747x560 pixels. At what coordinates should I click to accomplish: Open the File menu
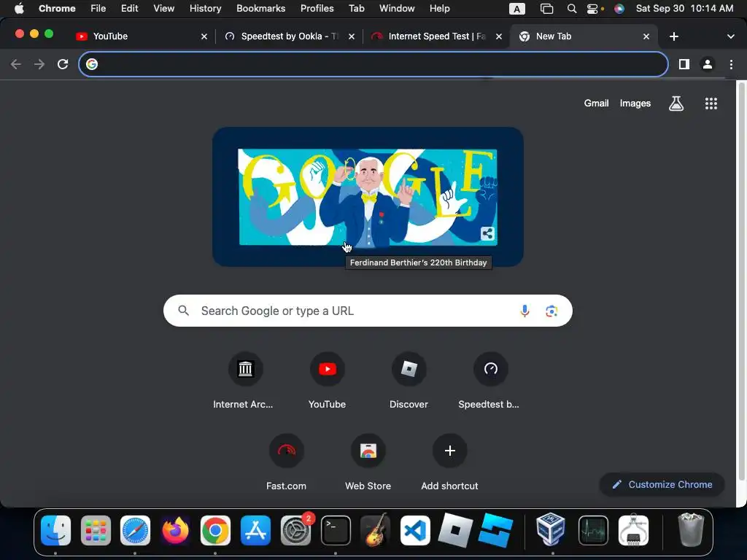[x=98, y=9]
